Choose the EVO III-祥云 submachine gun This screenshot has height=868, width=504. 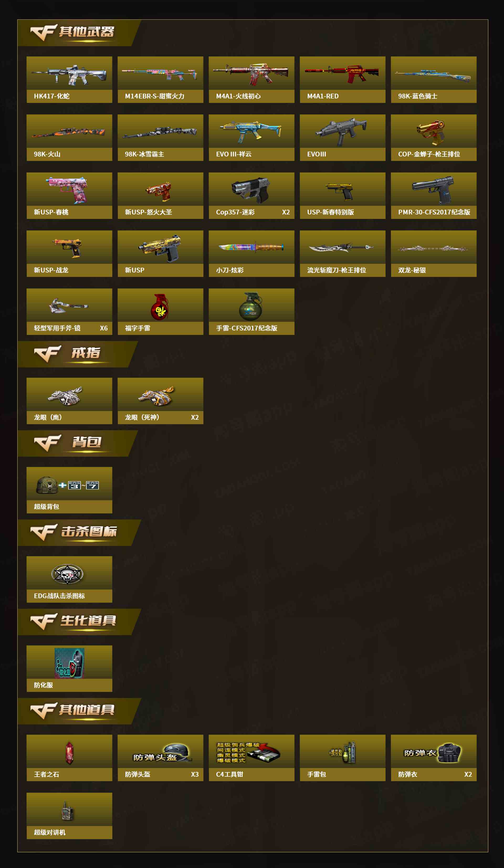(x=251, y=131)
